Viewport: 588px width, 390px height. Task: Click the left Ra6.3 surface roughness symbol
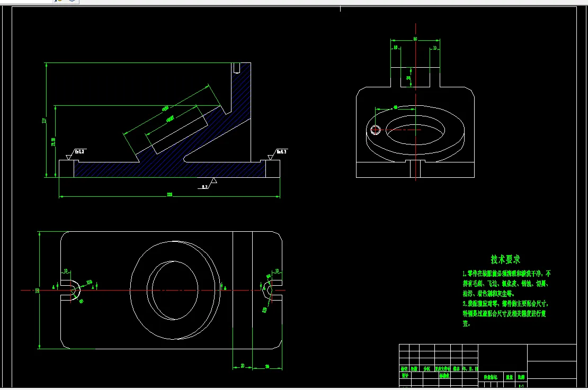[76, 153]
